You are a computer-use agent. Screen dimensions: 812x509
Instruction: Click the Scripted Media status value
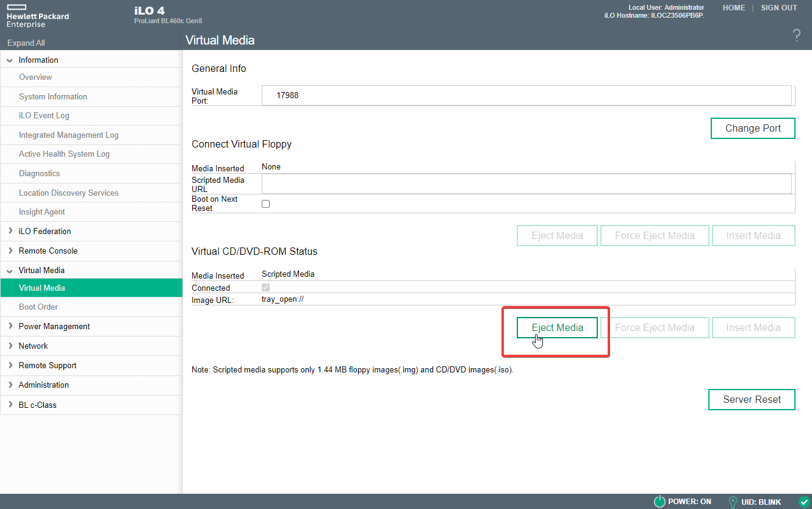point(288,274)
